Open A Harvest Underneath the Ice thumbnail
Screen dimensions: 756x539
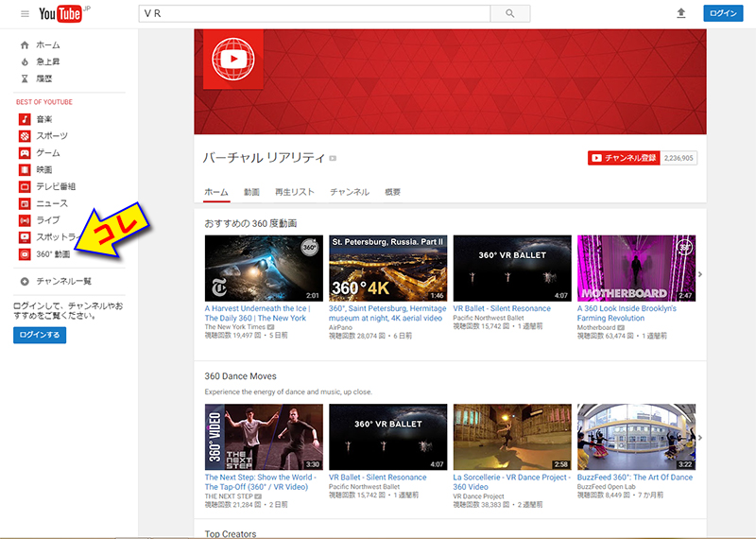click(x=264, y=269)
